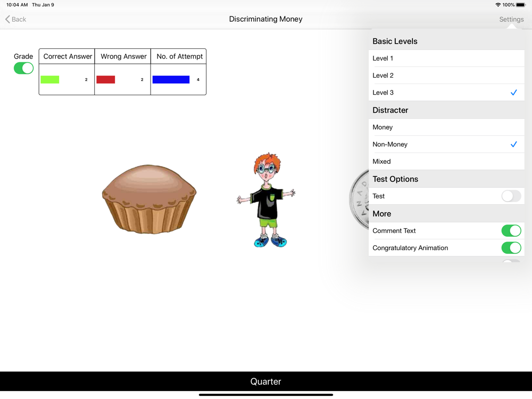Click the More section header
Screen dimensions: 532x399
click(x=381, y=214)
